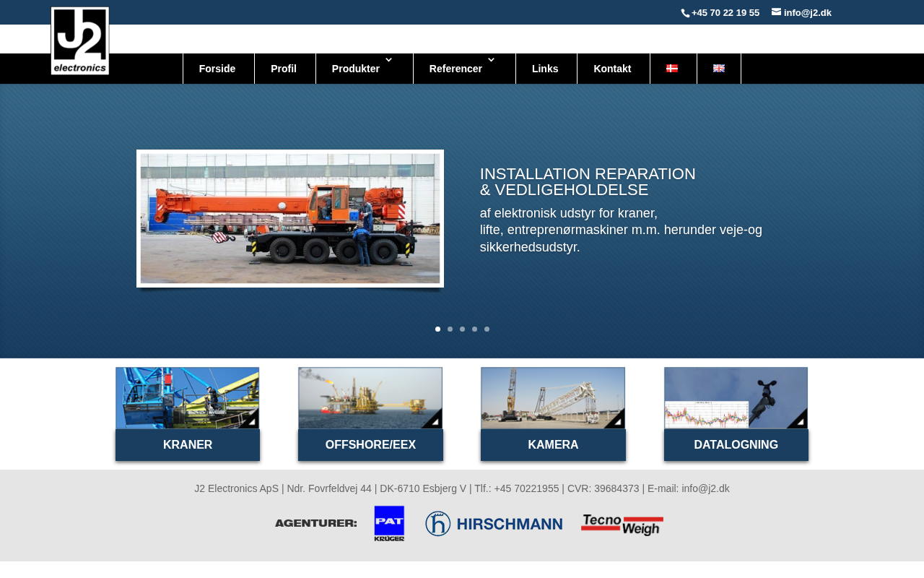Screen dimensions: 924x578
Task: Open the Profil menu item
Action: [284, 69]
